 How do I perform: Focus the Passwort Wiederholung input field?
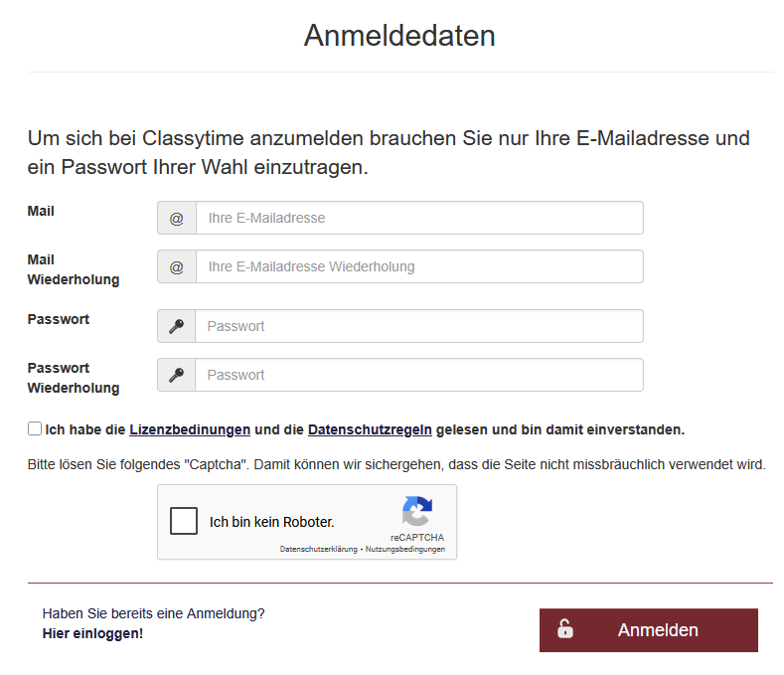[418, 375]
